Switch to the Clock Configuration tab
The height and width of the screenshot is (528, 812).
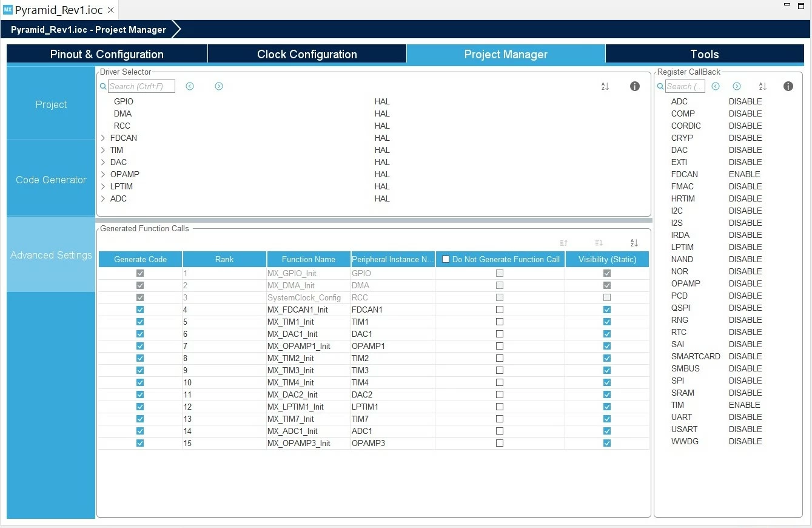307,54
